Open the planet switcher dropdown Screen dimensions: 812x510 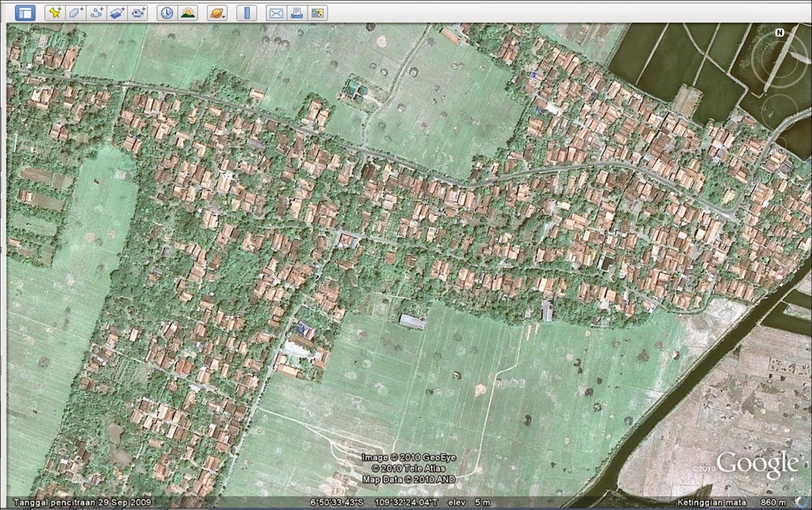tap(217, 13)
